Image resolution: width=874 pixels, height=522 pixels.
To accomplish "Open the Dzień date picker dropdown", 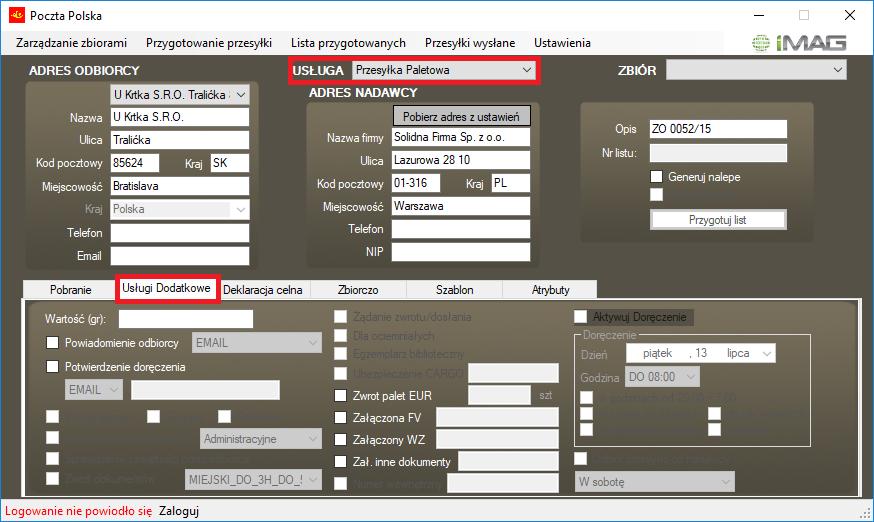I will [x=767, y=354].
